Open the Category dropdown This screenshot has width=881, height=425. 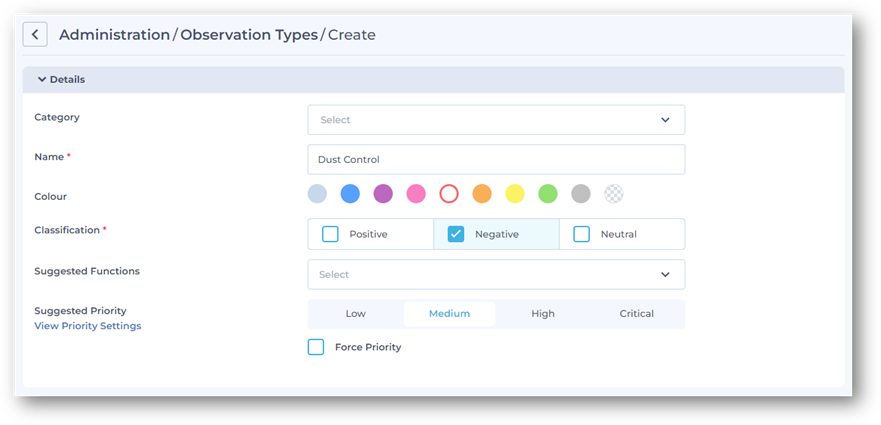[x=496, y=120]
